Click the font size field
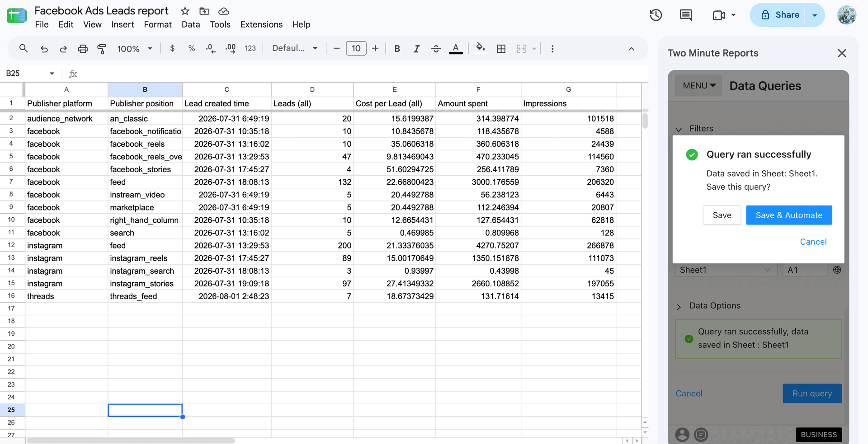Image resolution: width=868 pixels, height=444 pixels. pyautogui.click(x=356, y=48)
